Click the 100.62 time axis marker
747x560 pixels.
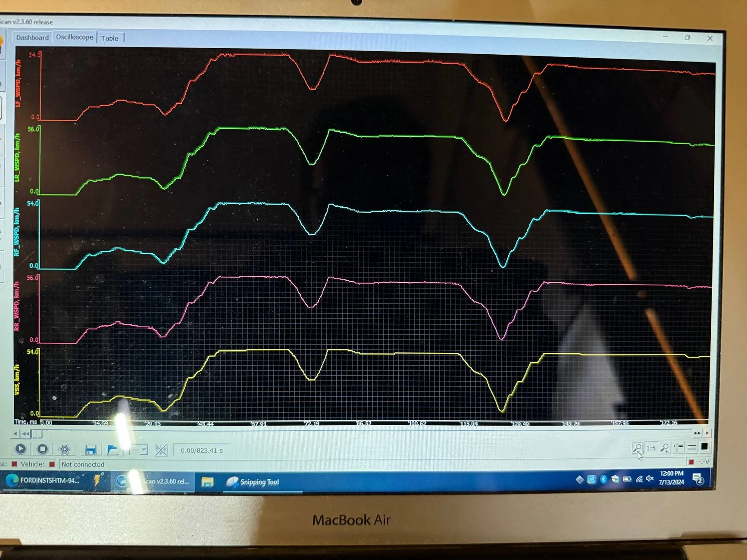pyautogui.click(x=417, y=423)
